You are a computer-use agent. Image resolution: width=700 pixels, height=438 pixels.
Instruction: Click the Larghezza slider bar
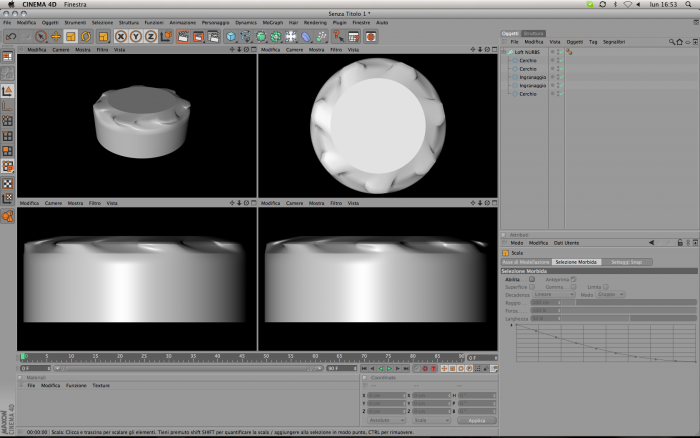pyautogui.click(x=613, y=319)
